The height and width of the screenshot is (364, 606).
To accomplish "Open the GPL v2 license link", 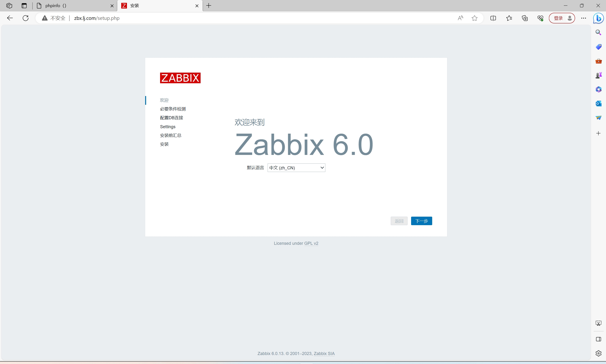I will [311, 243].
